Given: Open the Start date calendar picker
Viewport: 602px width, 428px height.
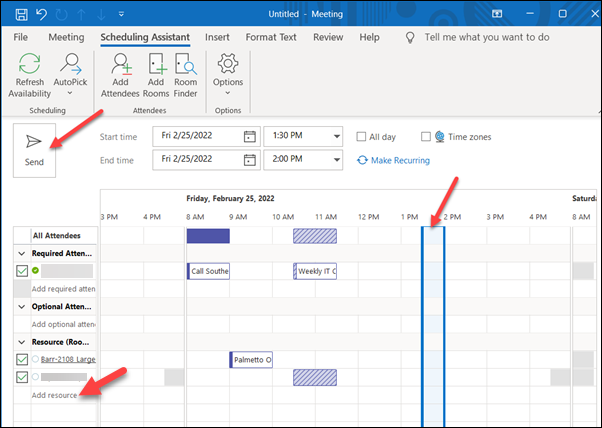Looking at the screenshot, I should tap(250, 136).
